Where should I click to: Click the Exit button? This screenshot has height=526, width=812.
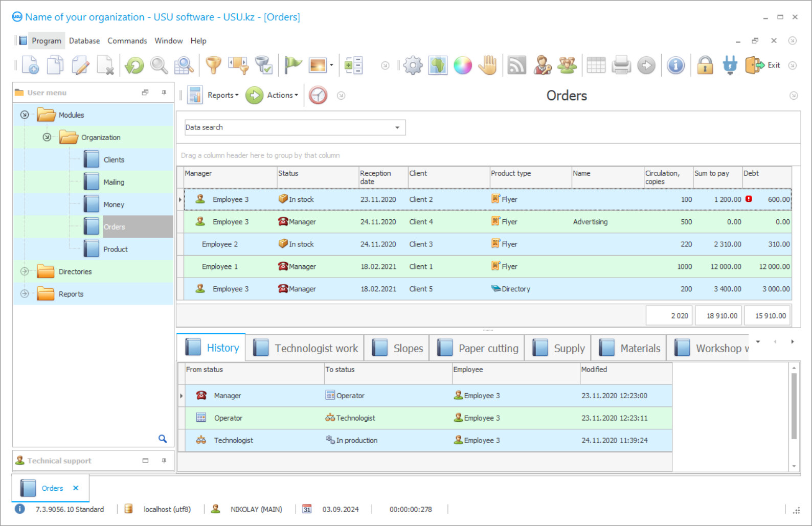click(x=763, y=65)
